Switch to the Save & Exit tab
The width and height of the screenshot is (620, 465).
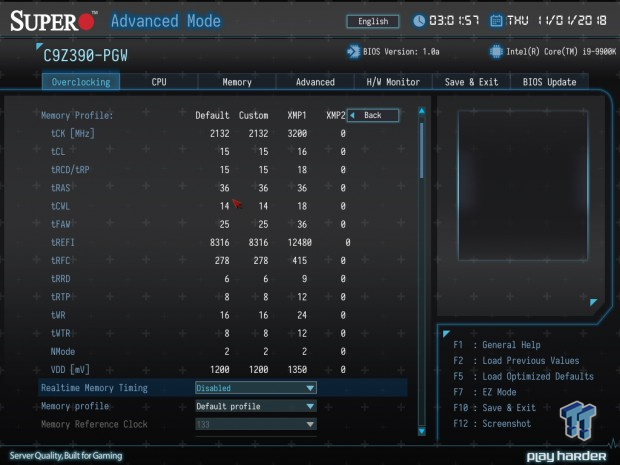point(471,82)
